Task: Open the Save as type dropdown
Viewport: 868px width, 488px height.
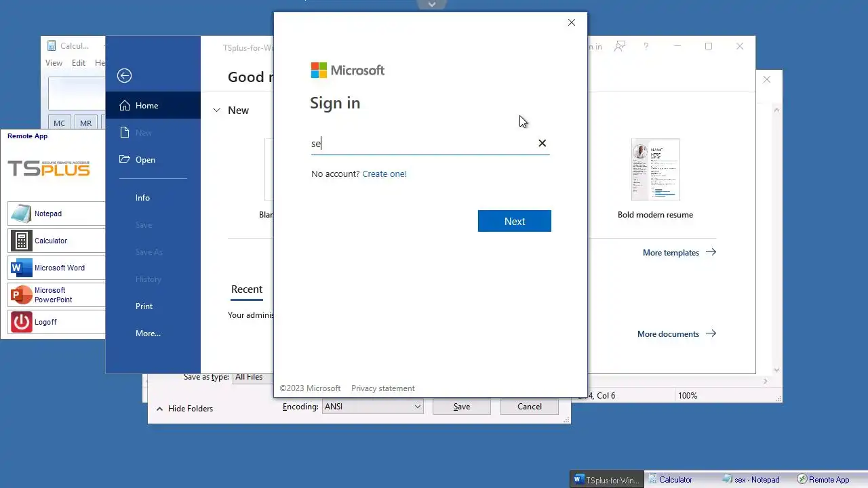Action: [x=253, y=378]
